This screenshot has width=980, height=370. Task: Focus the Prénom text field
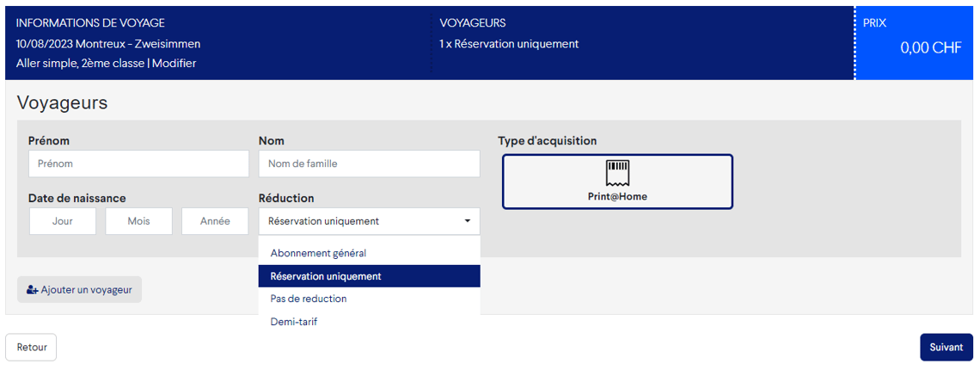click(x=138, y=163)
